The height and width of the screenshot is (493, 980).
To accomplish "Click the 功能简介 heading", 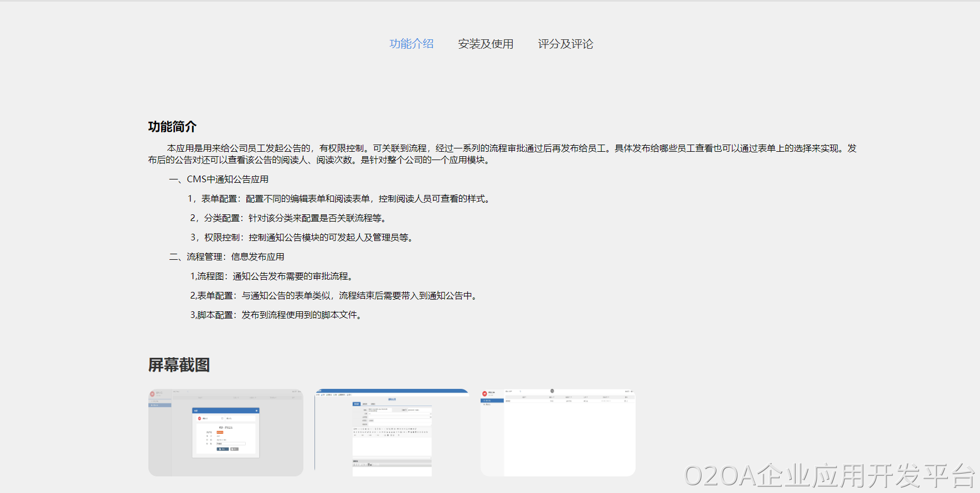I will tap(172, 127).
